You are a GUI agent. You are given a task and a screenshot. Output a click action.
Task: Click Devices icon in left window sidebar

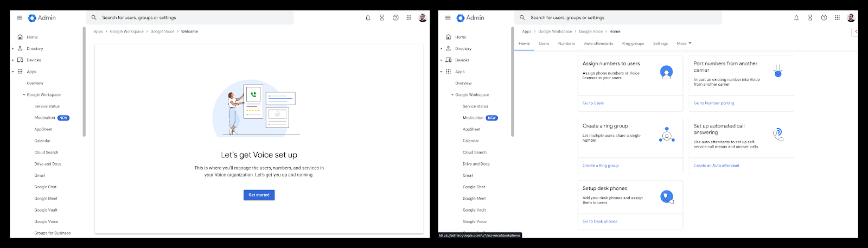pos(21,60)
